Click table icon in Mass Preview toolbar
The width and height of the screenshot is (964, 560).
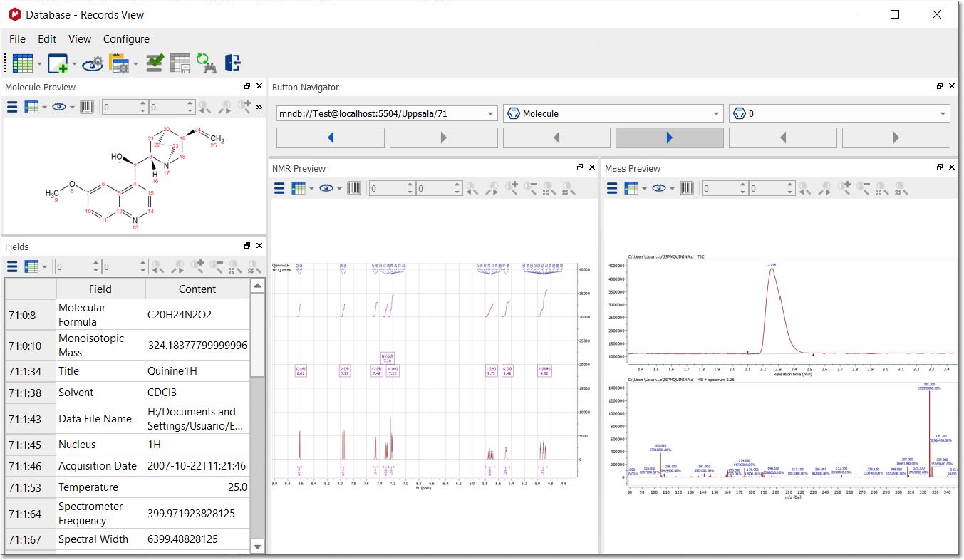click(x=631, y=188)
